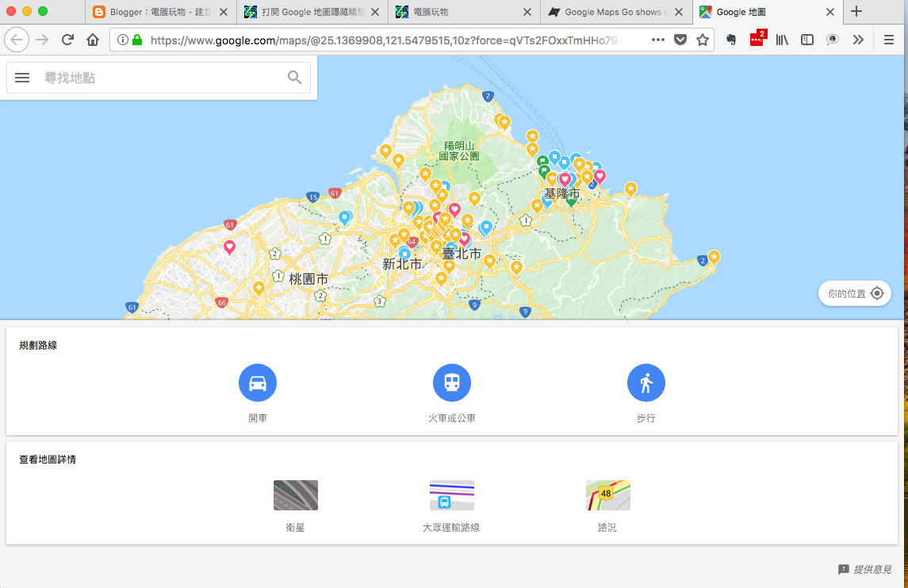Open page actions three-dot menu
Image resolution: width=908 pixels, height=588 pixels.
click(x=658, y=40)
